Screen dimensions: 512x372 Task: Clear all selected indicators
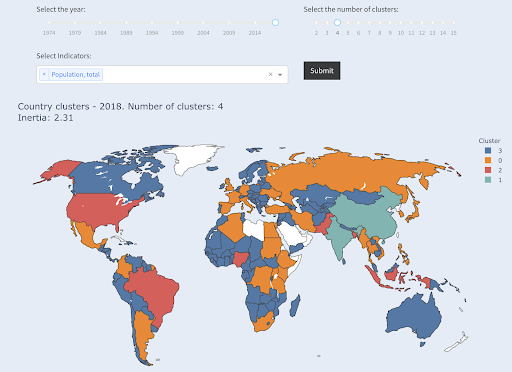coord(270,74)
